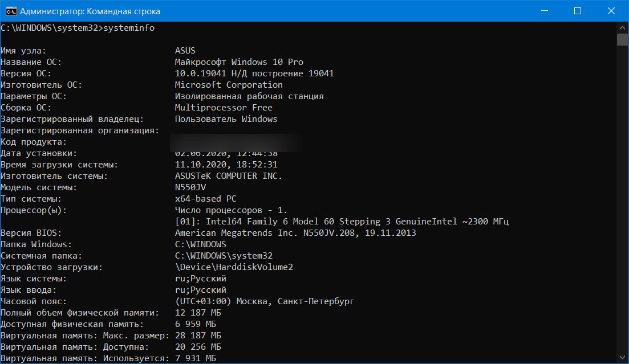Click the window title 'Администратор: Командная строка'

90,11
